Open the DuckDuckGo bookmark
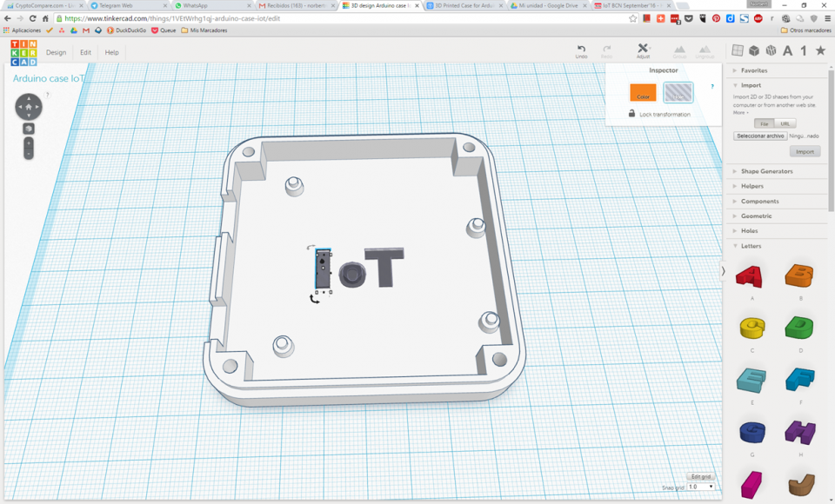 click(x=126, y=30)
